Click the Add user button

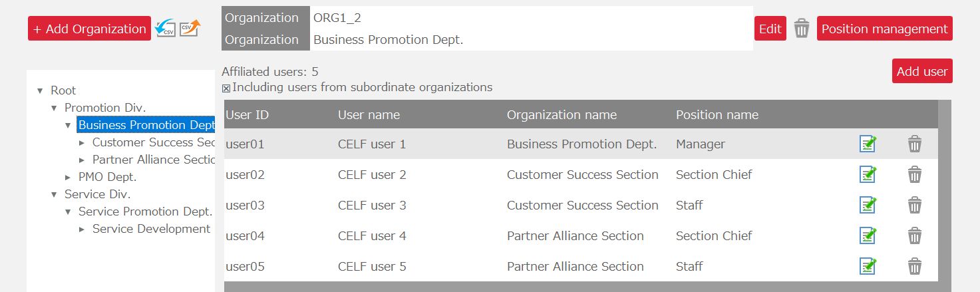click(x=921, y=71)
